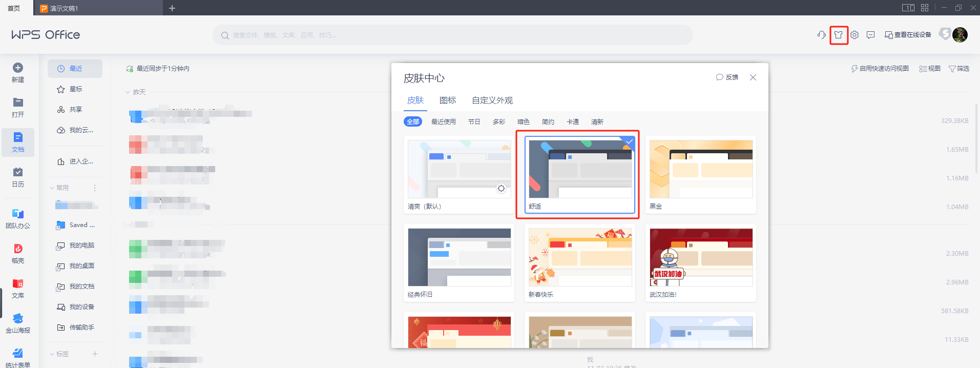Choose the 新春快乐 skin thumbnail
This screenshot has width=980, height=368.
(x=580, y=263)
